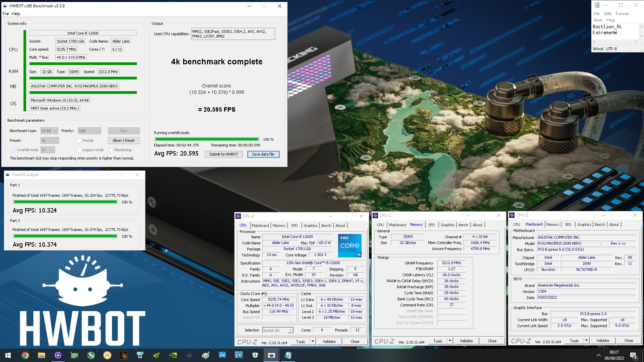Screen dimensions: 644x362
Task: Enable the Legacy mode checkbox
Action: pos(79,150)
